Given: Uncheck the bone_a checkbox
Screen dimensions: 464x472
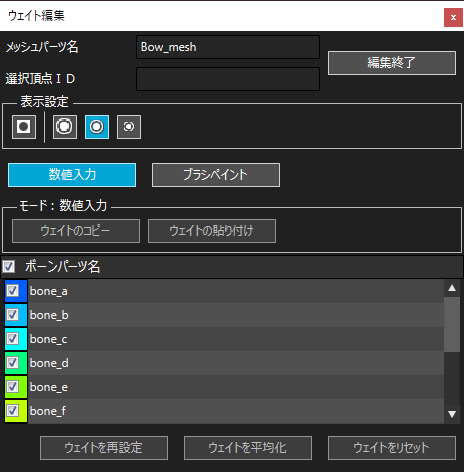Looking at the screenshot, I should [13, 291].
